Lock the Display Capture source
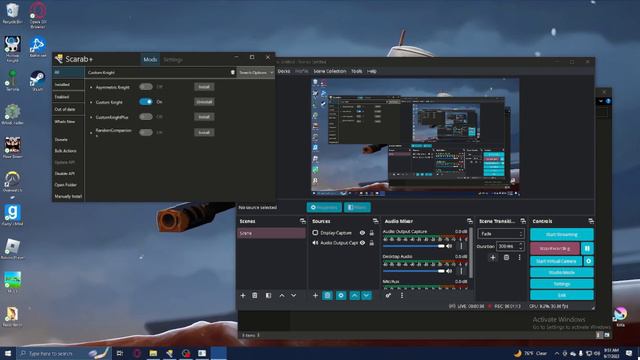 point(371,233)
